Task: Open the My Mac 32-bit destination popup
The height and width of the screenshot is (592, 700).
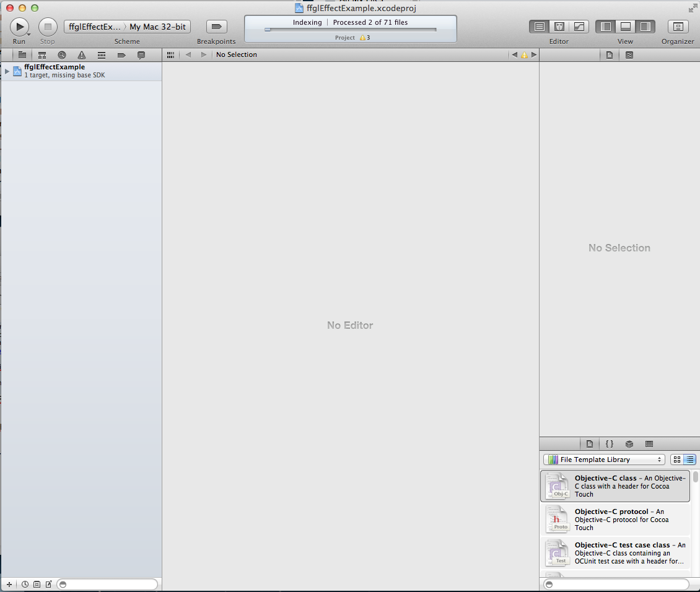Action: (x=157, y=27)
